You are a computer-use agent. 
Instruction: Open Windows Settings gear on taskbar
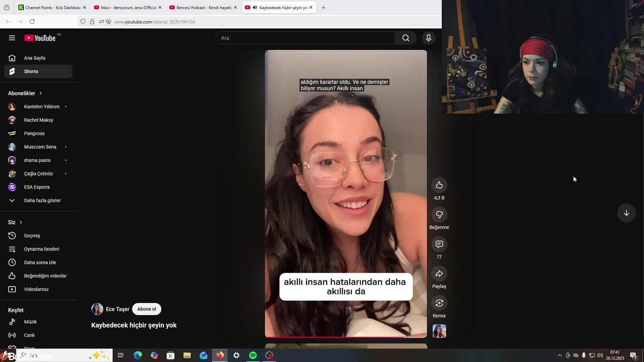point(236,355)
